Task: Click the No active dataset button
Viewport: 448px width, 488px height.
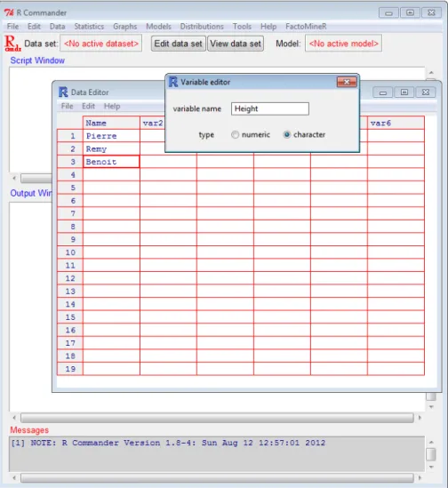Action: pyautogui.click(x=101, y=44)
